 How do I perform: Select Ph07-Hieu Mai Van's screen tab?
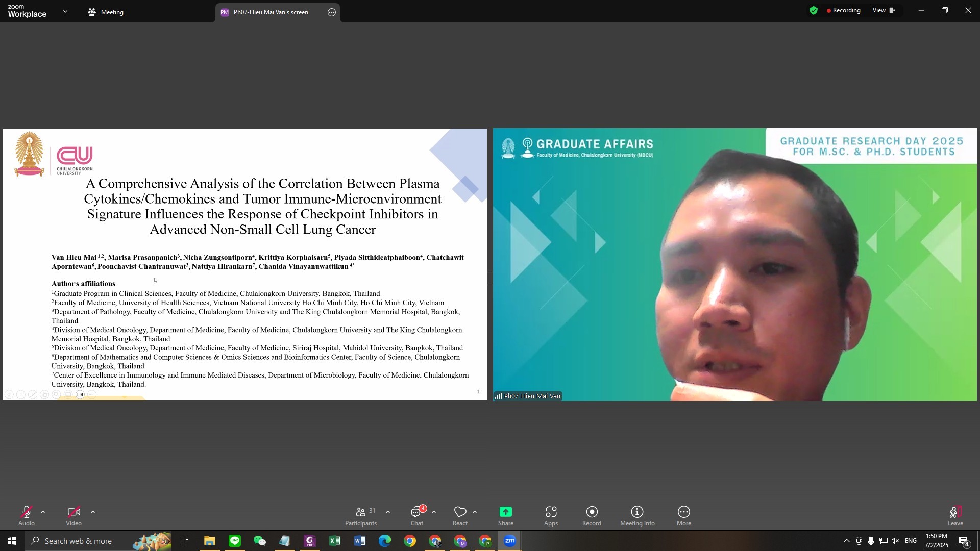[x=271, y=12]
